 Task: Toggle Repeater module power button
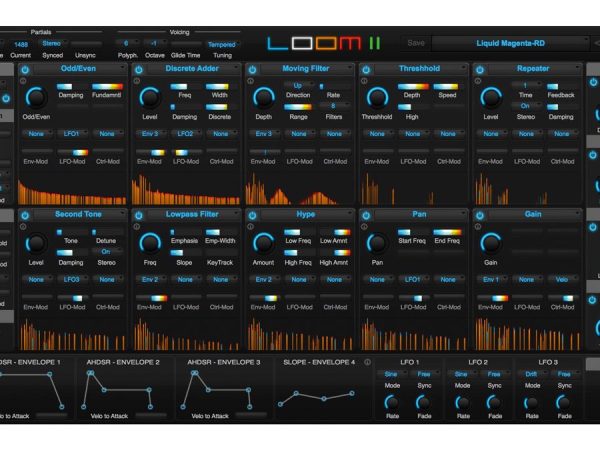pos(480,70)
